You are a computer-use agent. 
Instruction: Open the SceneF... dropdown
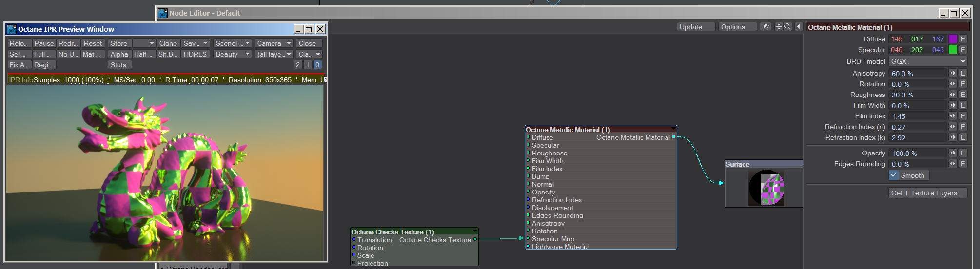pyautogui.click(x=233, y=43)
